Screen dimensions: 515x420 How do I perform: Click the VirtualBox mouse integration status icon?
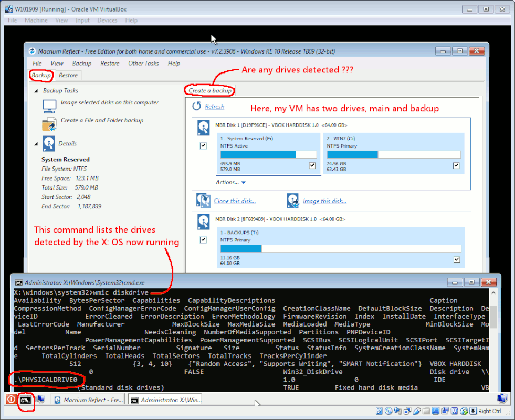(x=464, y=411)
